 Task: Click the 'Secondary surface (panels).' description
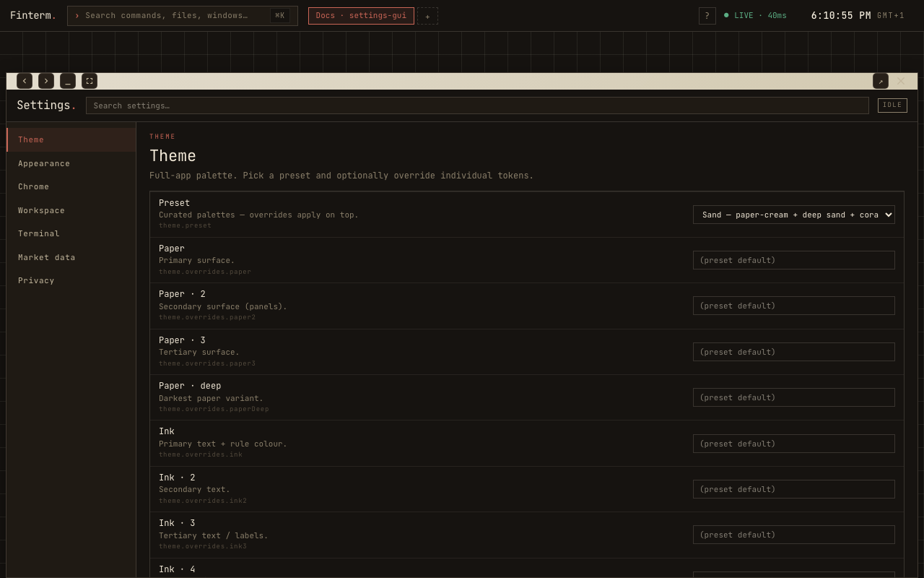coord(223,306)
